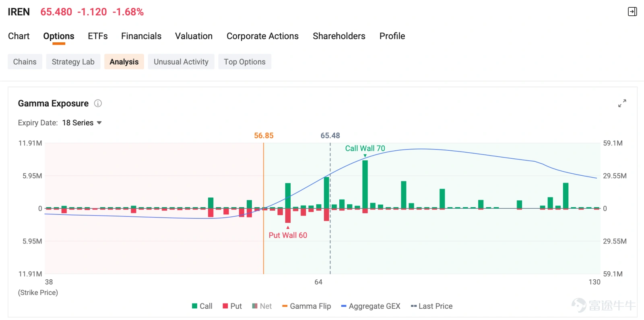Viewport: 644px width, 320px height.
Task: Click the Put Wall 60 marker
Action: [x=288, y=235]
